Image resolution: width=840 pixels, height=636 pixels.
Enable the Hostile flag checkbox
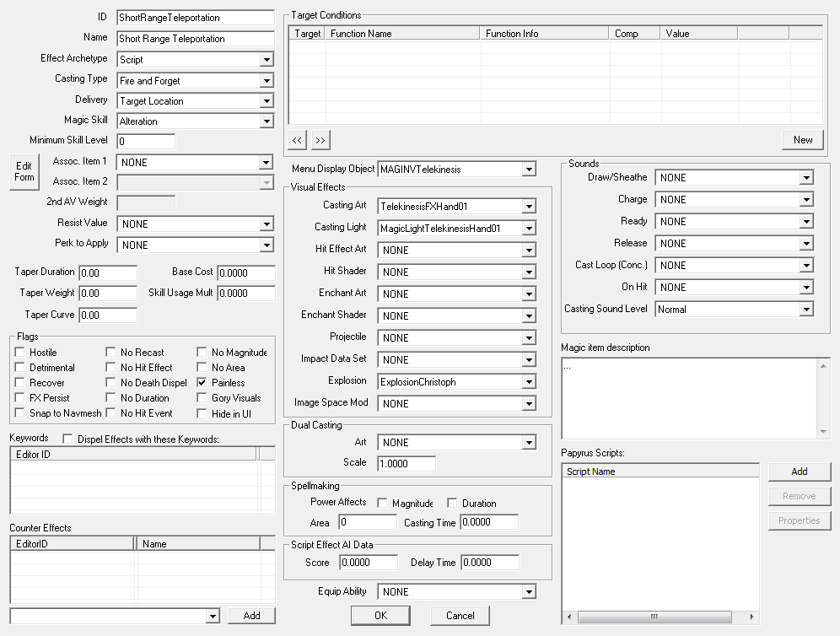(x=20, y=353)
